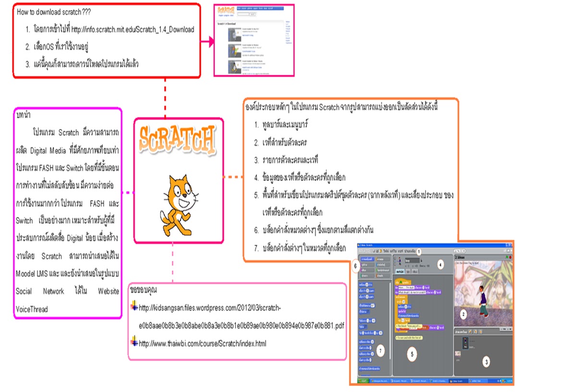Open the info.scratch.mit.edu Scratch_1.4_Download link
The height and width of the screenshot is (392, 585).
click(133, 30)
